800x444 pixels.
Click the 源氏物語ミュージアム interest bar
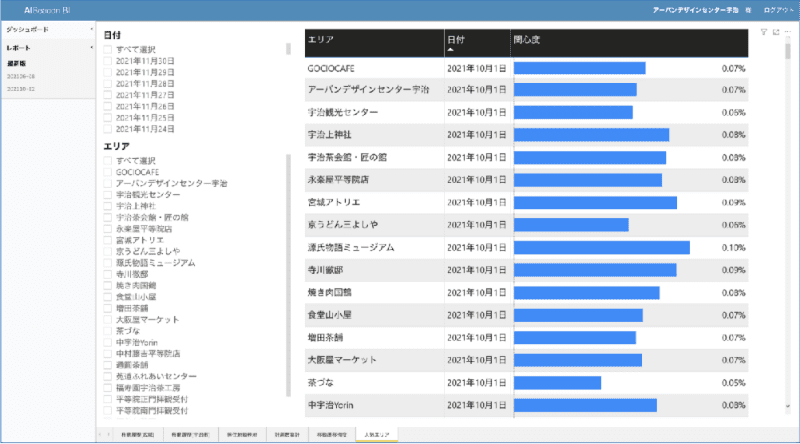[601, 247]
